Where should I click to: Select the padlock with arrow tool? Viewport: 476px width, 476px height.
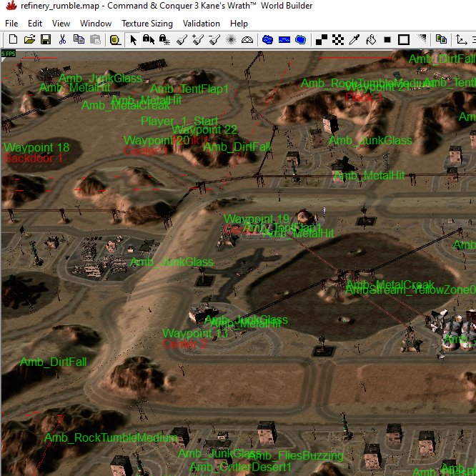(x=149, y=39)
